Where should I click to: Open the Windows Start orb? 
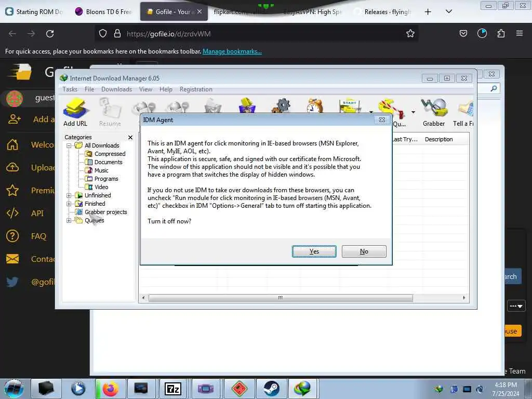click(14, 389)
